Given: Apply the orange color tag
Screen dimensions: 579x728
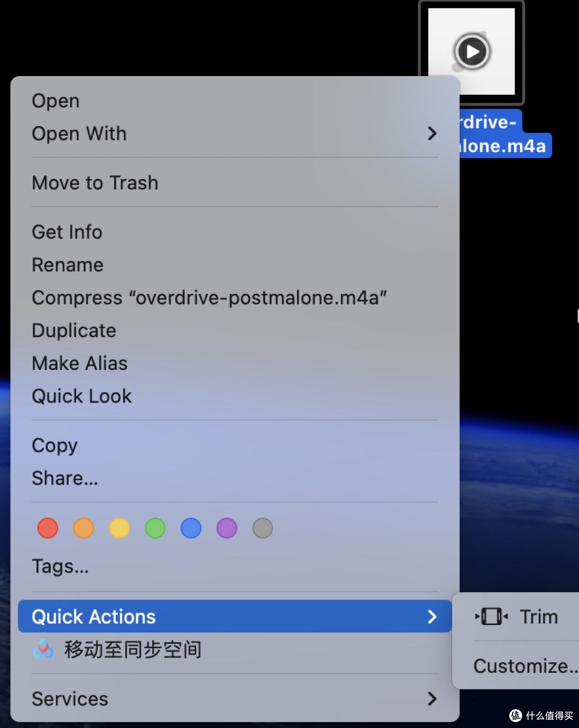Looking at the screenshot, I should click(84, 528).
